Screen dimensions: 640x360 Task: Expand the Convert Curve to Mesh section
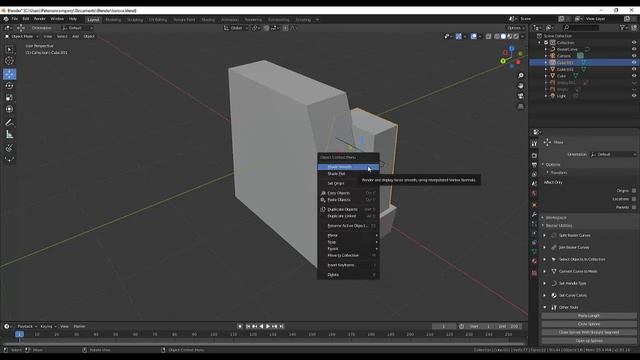(544, 271)
